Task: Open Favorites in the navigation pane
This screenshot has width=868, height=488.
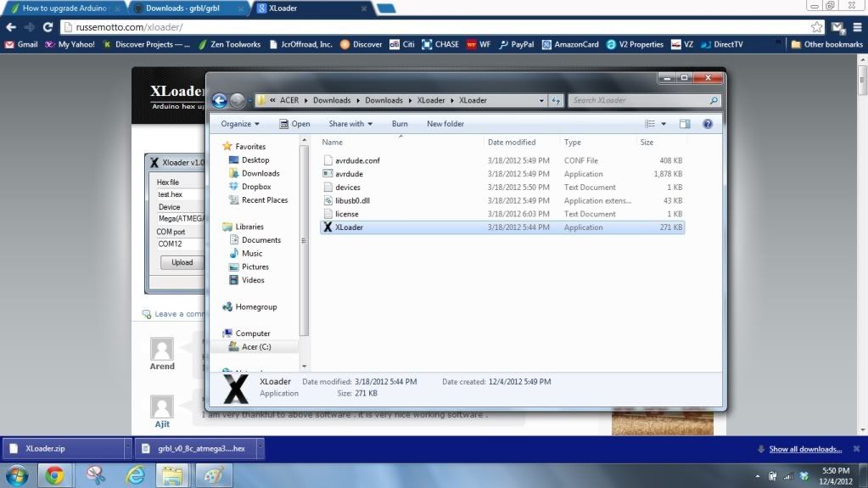Action: click(244, 146)
